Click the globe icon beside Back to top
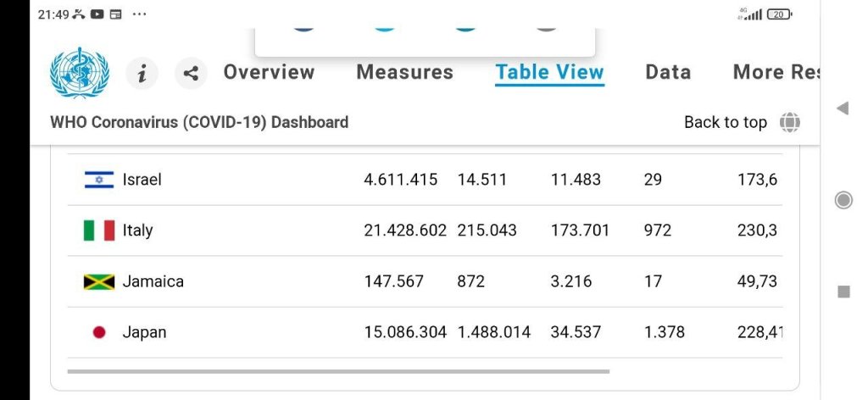Viewport: 868px width, 400px height. click(789, 122)
